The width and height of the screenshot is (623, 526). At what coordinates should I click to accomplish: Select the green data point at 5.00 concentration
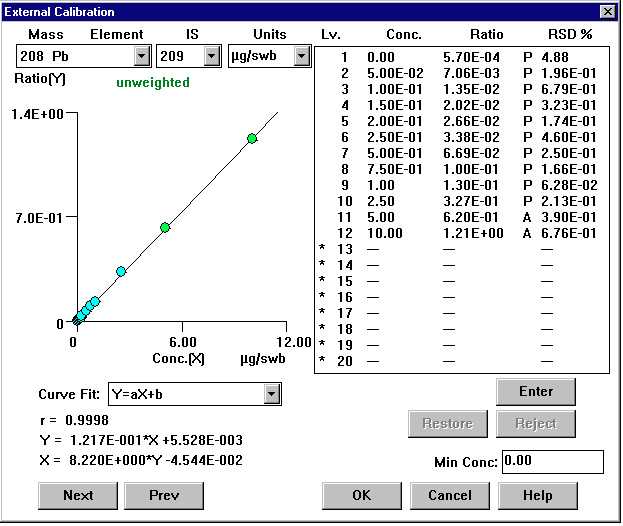(x=165, y=228)
